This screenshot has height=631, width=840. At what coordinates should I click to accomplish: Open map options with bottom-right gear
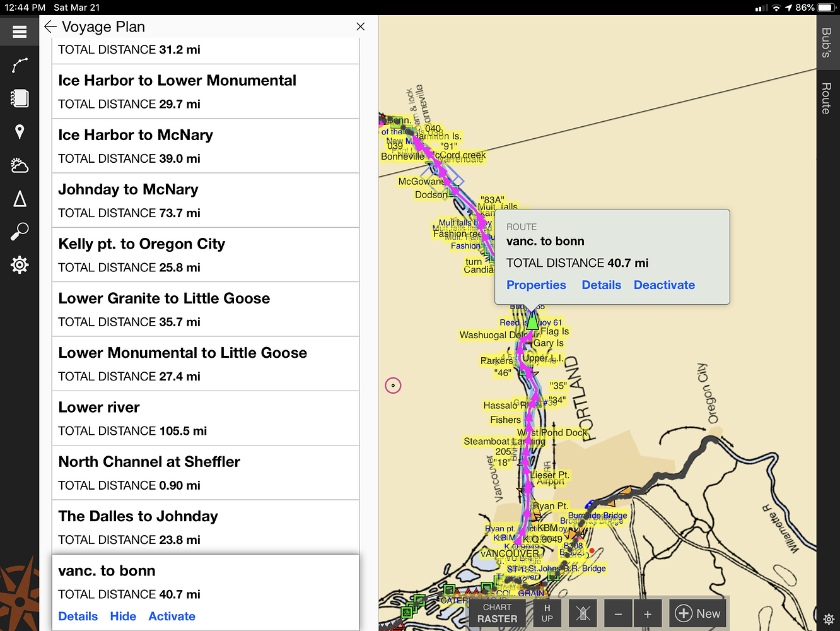(829, 620)
